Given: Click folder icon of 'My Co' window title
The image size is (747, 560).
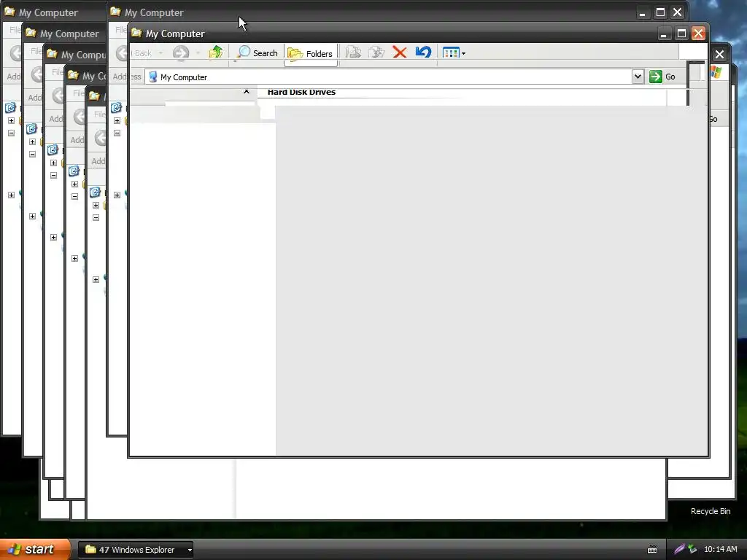Looking at the screenshot, I should tap(73, 75).
